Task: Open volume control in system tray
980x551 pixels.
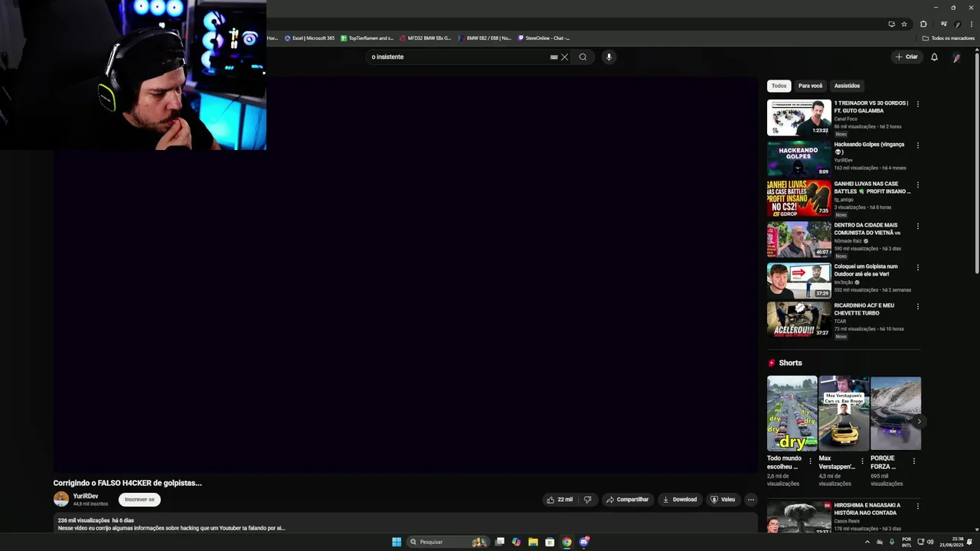Action: pos(930,542)
